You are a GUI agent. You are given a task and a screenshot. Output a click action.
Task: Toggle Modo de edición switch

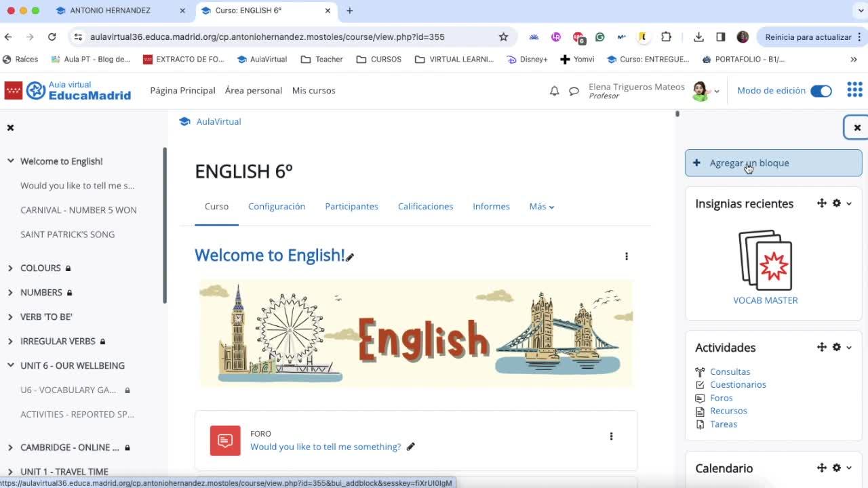(x=821, y=91)
